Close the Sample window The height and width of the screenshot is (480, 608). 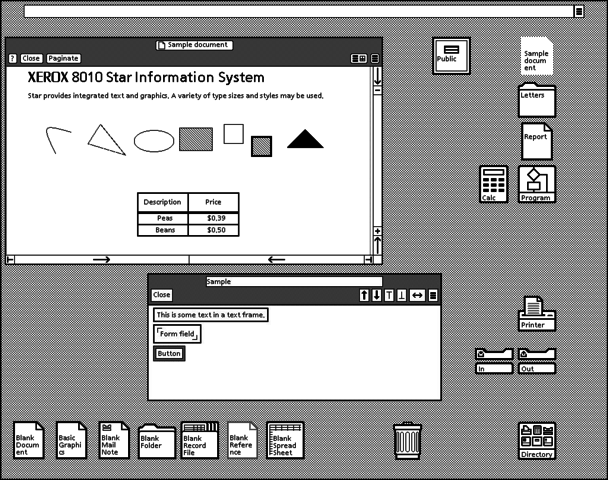click(x=162, y=295)
